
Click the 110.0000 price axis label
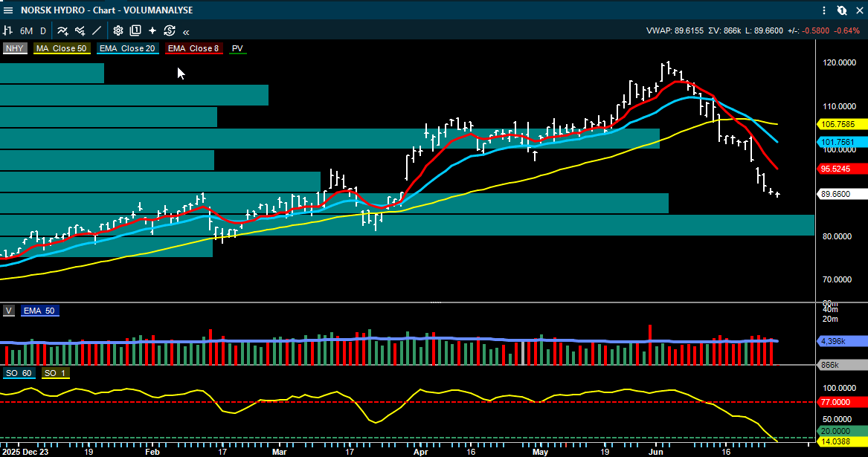click(839, 106)
